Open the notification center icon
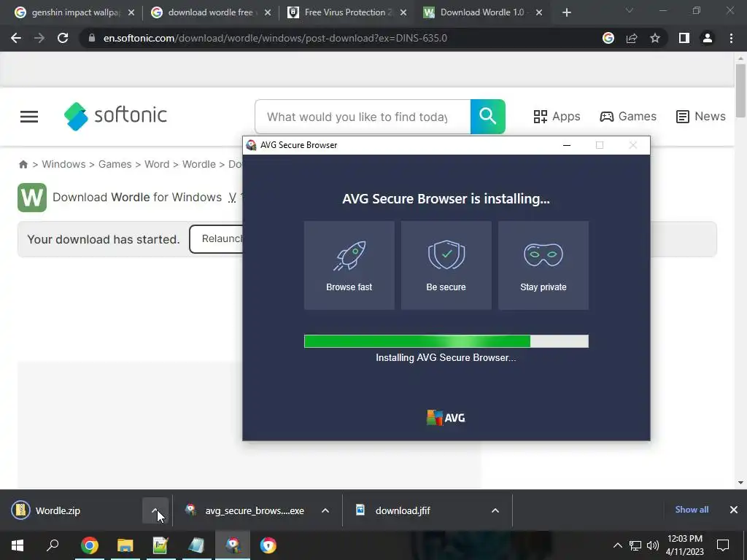The width and height of the screenshot is (747, 560). coord(723,545)
